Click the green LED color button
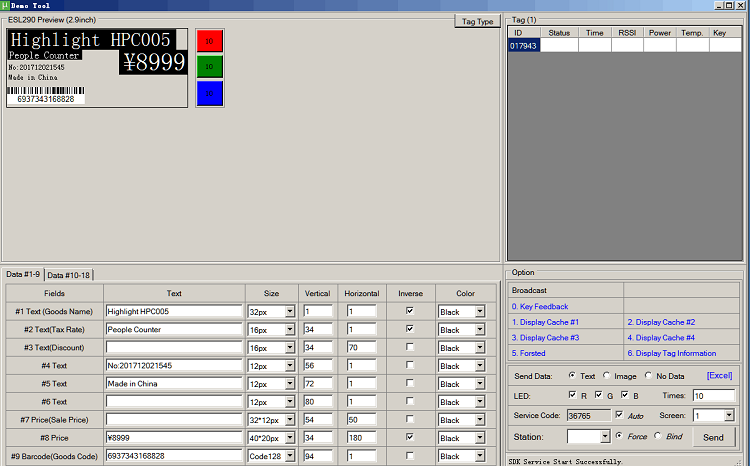The image size is (750, 466). [209, 67]
